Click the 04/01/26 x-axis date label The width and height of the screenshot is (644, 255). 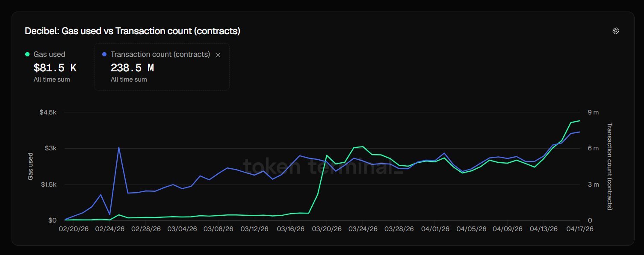pyautogui.click(x=434, y=229)
